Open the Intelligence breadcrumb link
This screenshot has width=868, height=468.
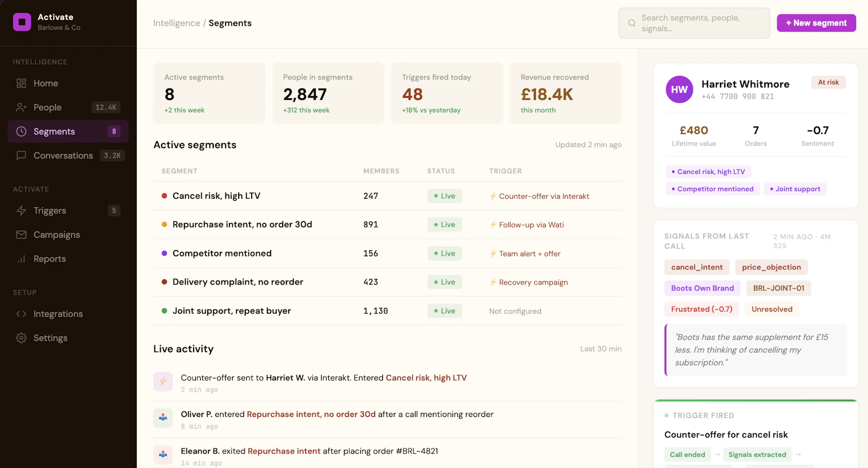(x=176, y=23)
